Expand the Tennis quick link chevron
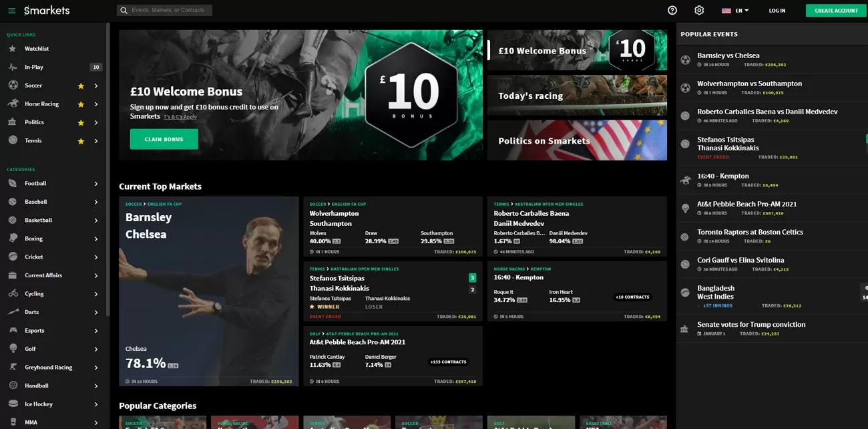This screenshot has width=868, height=429. tap(96, 141)
